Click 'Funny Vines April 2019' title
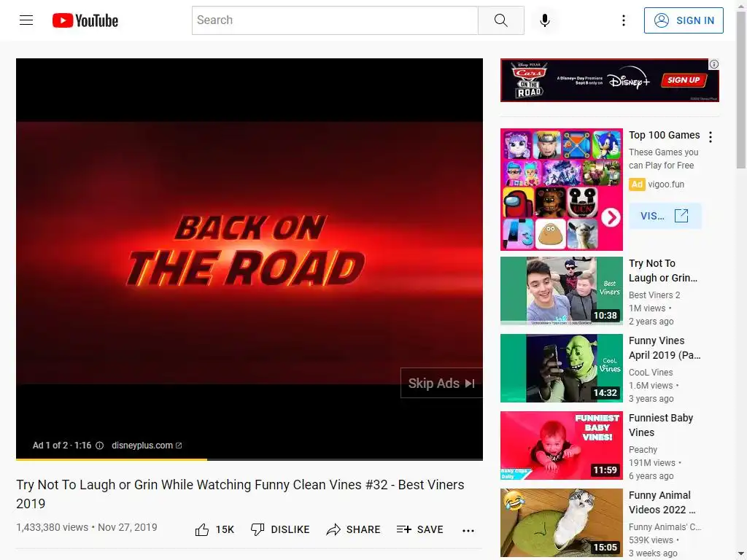747x560 pixels. [x=665, y=348]
